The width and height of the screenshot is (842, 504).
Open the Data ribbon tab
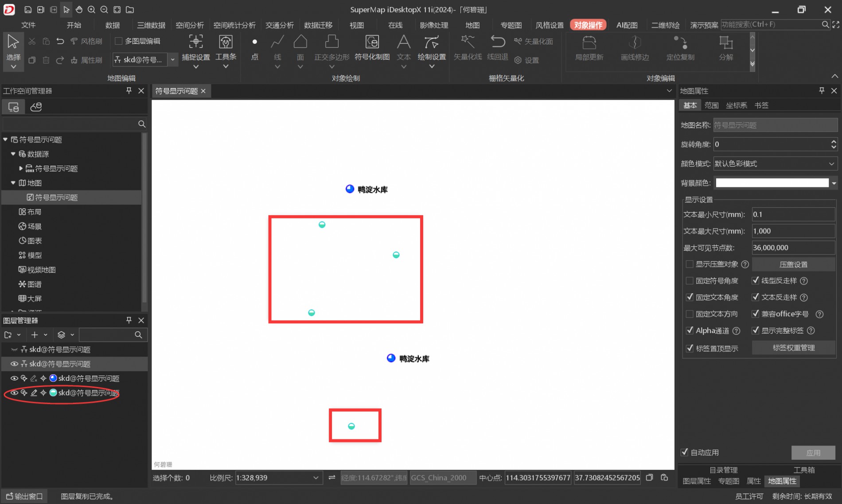[x=113, y=25]
